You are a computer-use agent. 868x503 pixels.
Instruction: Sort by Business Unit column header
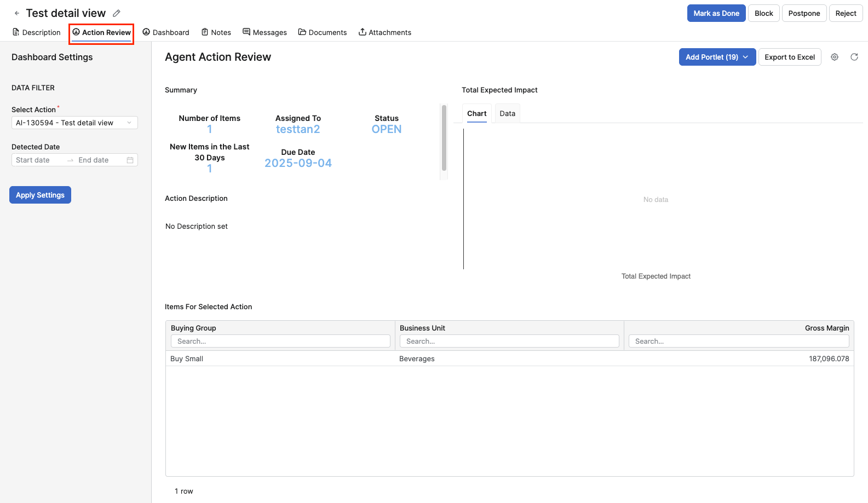tap(422, 328)
